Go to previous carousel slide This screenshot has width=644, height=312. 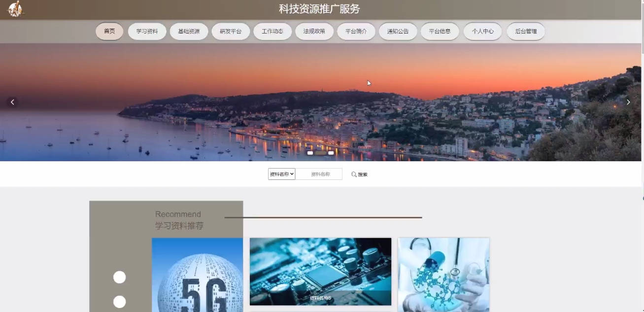tap(12, 102)
